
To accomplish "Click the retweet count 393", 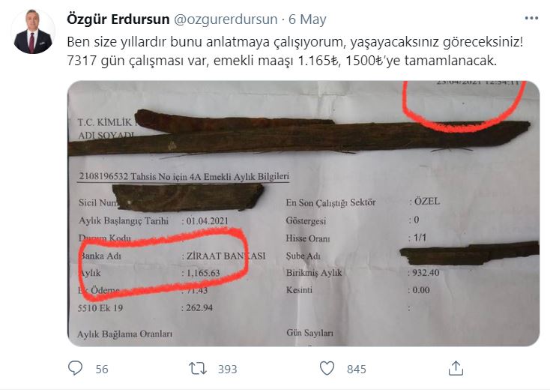I will [x=227, y=370].
